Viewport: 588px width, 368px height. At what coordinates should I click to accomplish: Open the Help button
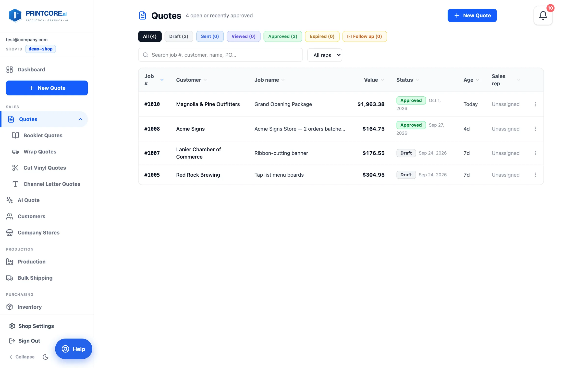73,349
